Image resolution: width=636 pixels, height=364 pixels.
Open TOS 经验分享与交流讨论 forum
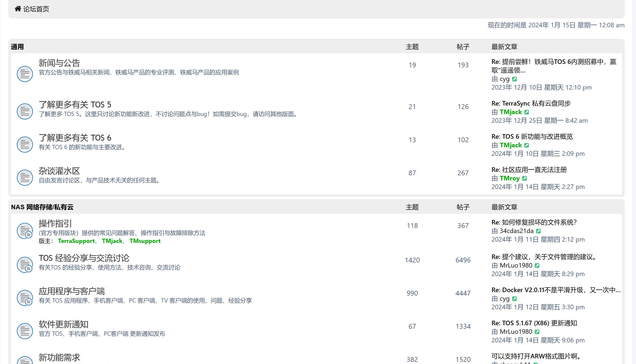click(x=84, y=258)
